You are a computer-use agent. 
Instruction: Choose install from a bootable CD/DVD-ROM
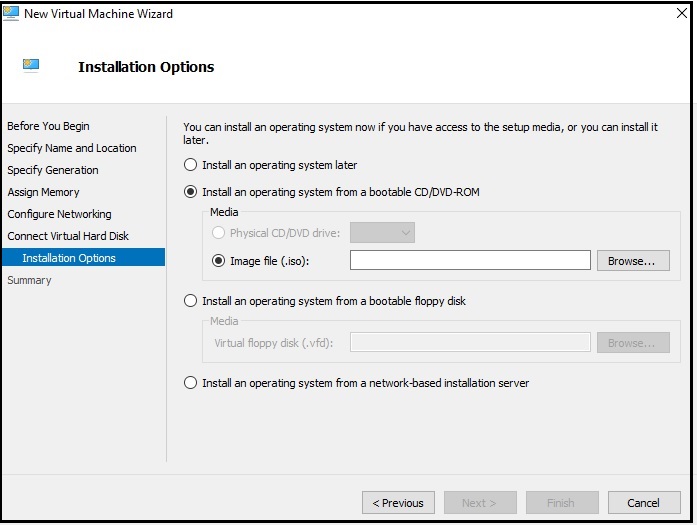coord(191,192)
